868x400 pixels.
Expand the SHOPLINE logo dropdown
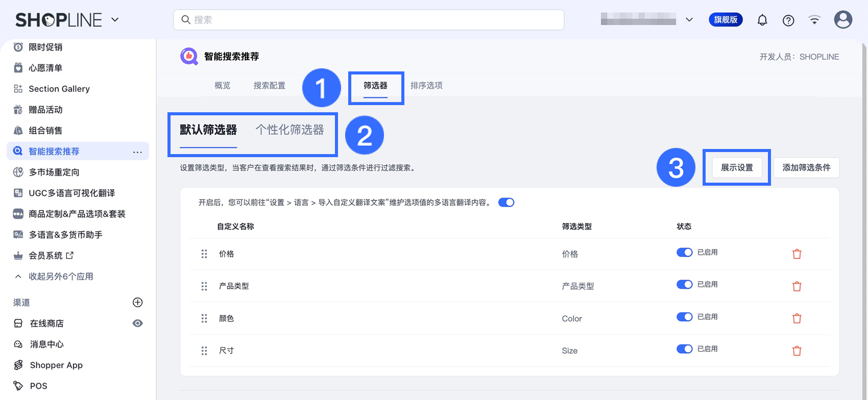coord(115,20)
